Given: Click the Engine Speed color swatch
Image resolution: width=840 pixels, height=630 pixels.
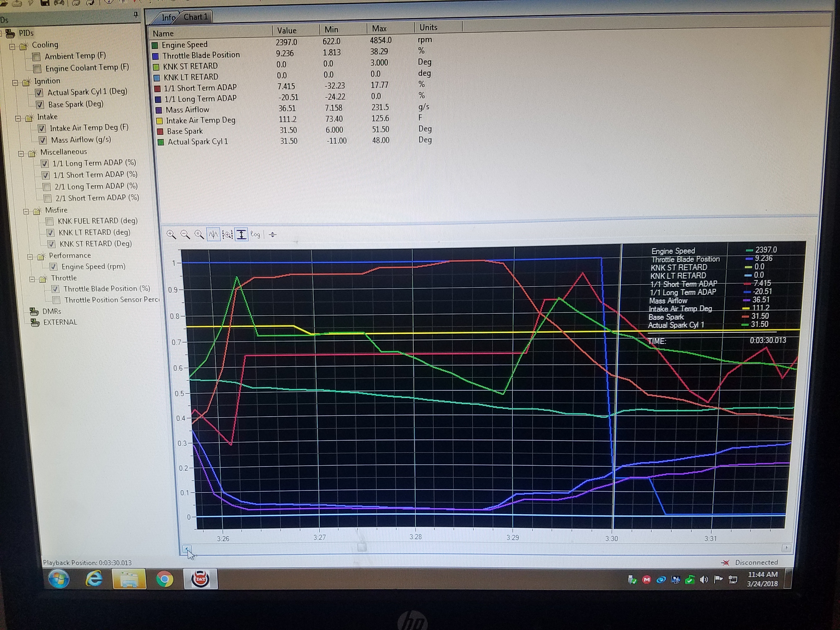Looking at the screenshot, I should tap(155, 45).
